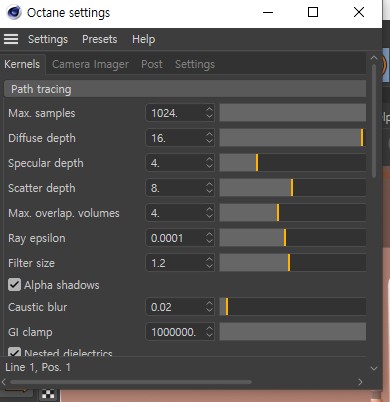Click the horizontal scroll left arrow
This screenshot has height=402, width=390.
(x=4, y=382)
